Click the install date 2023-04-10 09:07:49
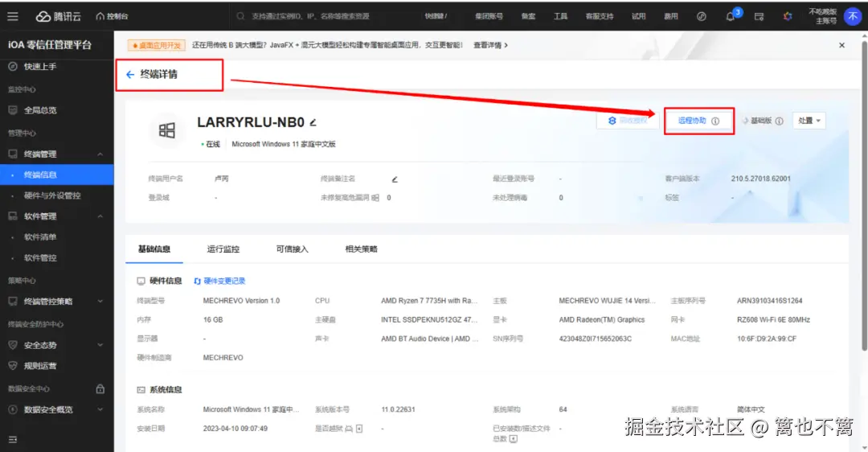Viewport: 868px width, 452px height. click(235, 429)
